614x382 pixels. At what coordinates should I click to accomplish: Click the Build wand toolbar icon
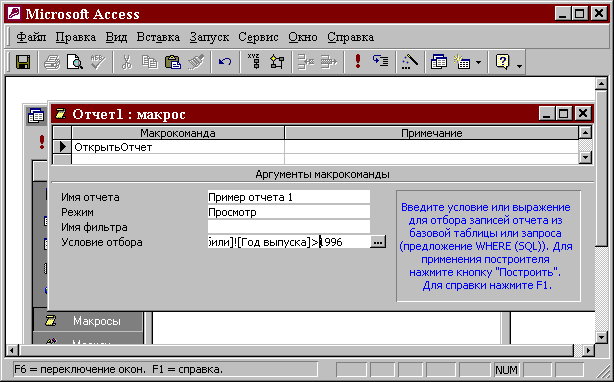tap(410, 62)
